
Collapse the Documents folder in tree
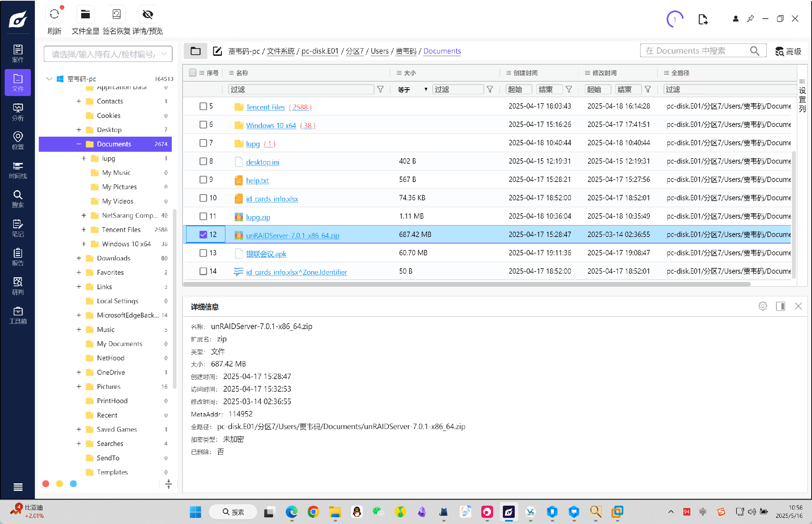pyautogui.click(x=79, y=144)
